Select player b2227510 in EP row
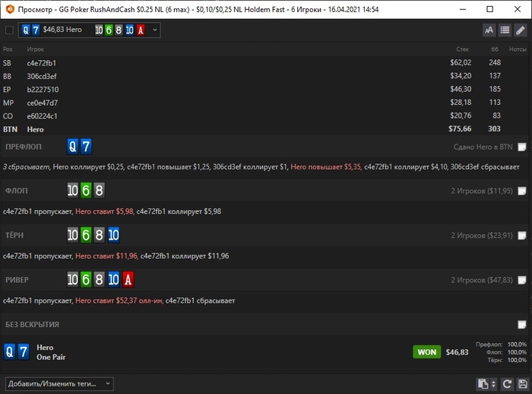Image resolution: width=532 pixels, height=394 pixels. [43, 89]
